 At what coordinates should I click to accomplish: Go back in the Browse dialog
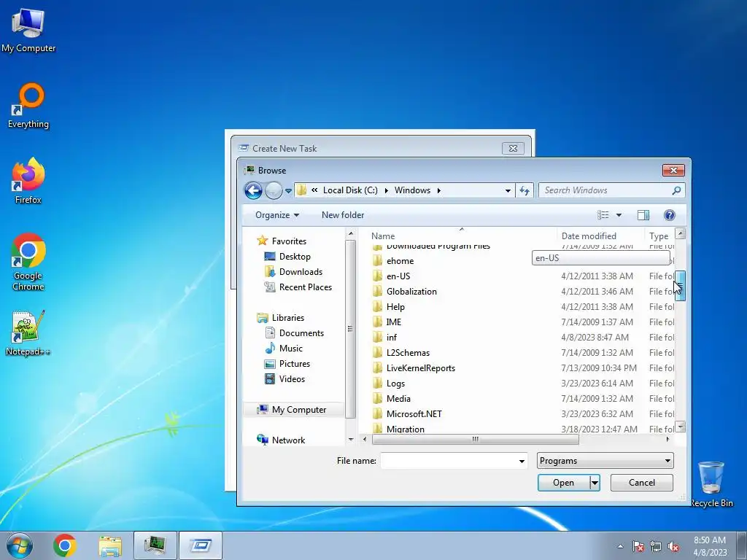point(253,190)
